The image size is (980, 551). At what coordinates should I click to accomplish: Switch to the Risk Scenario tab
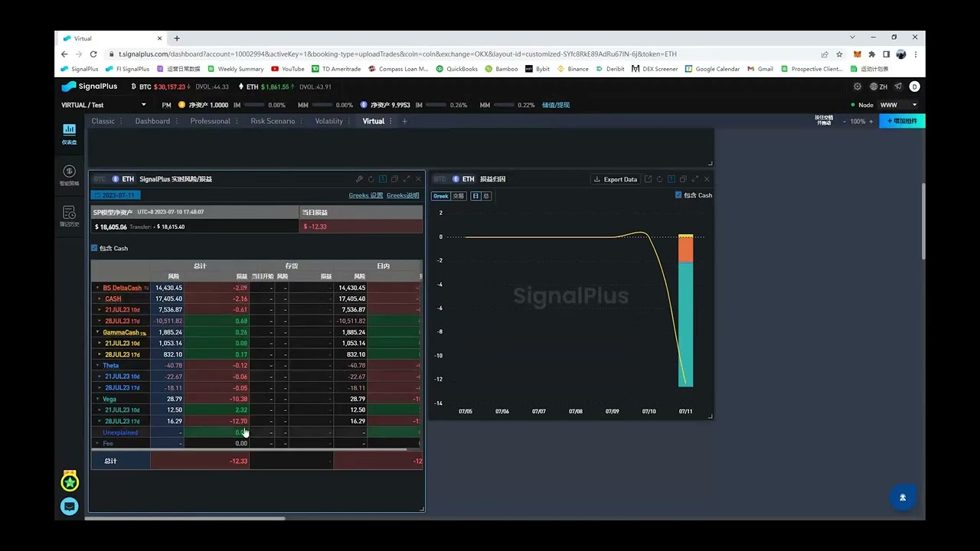[x=273, y=121]
